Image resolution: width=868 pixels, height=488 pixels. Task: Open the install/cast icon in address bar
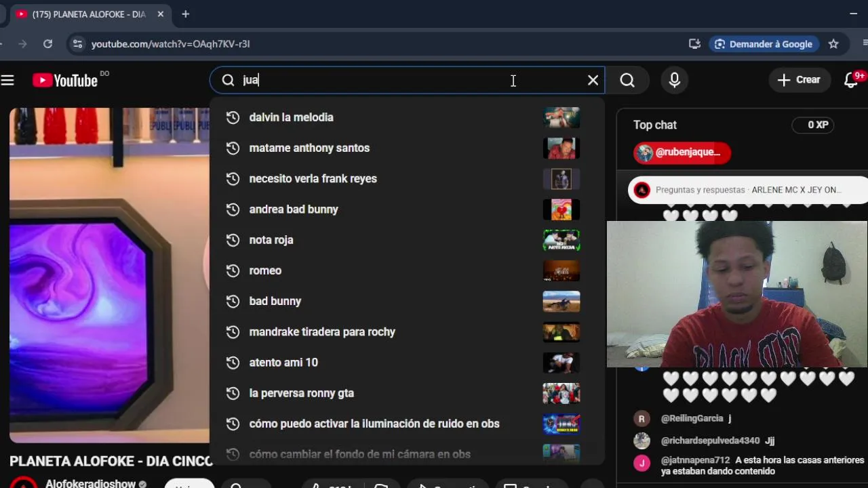tap(694, 44)
